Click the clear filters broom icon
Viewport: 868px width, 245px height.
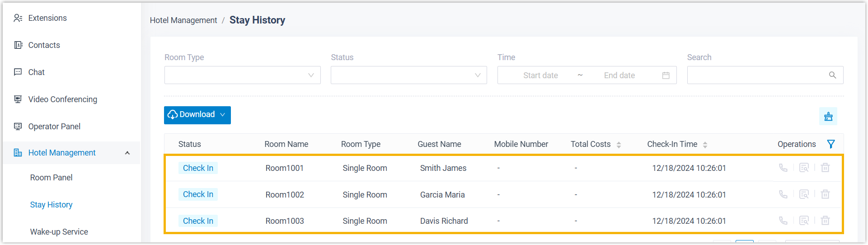click(x=828, y=116)
